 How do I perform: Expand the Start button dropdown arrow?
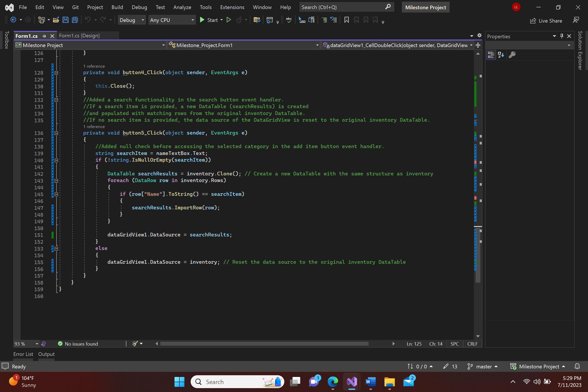pos(222,20)
